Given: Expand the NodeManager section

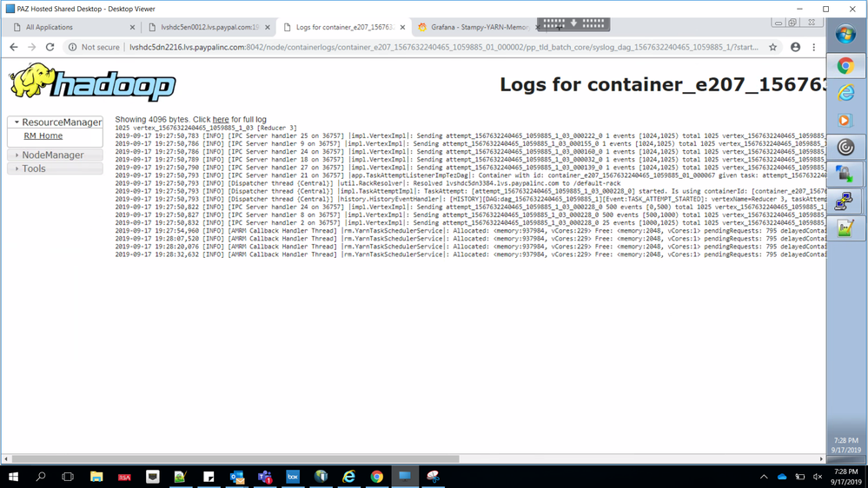Looking at the screenshot, I should pyautogui.click(x=55, y=155).
